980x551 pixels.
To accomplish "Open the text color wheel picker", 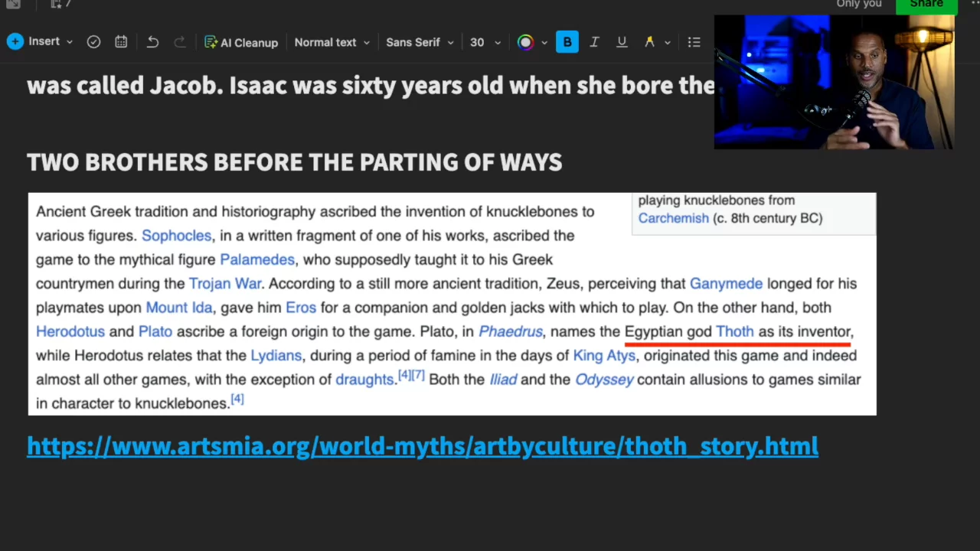I will pos(525,42).
